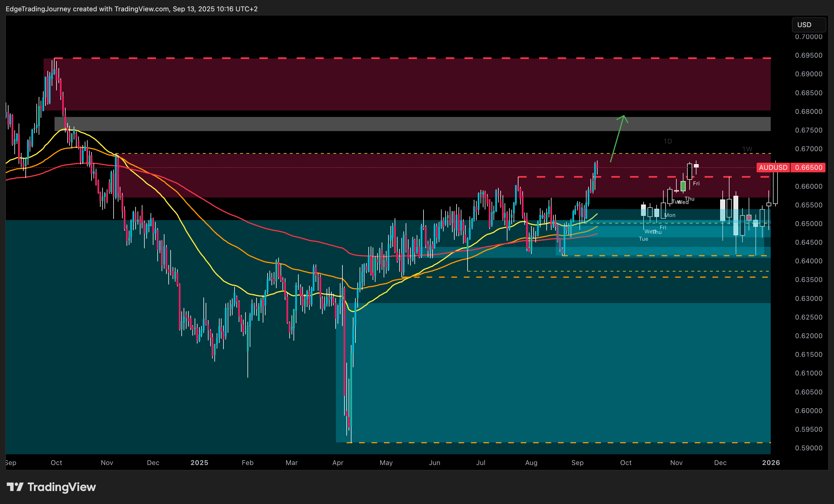Select the May label on time axis

(x=386, y=462)
